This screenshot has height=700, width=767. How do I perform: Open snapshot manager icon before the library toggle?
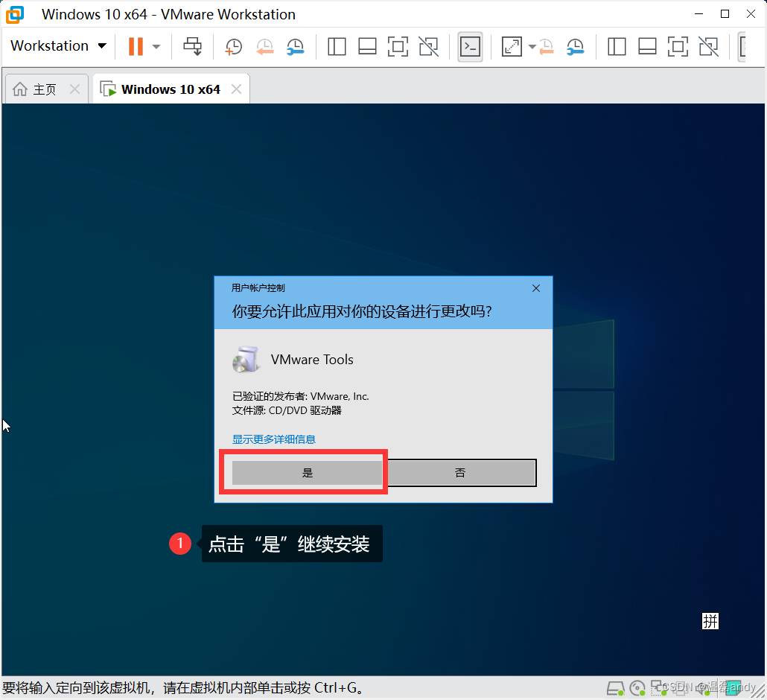[296, 47]
